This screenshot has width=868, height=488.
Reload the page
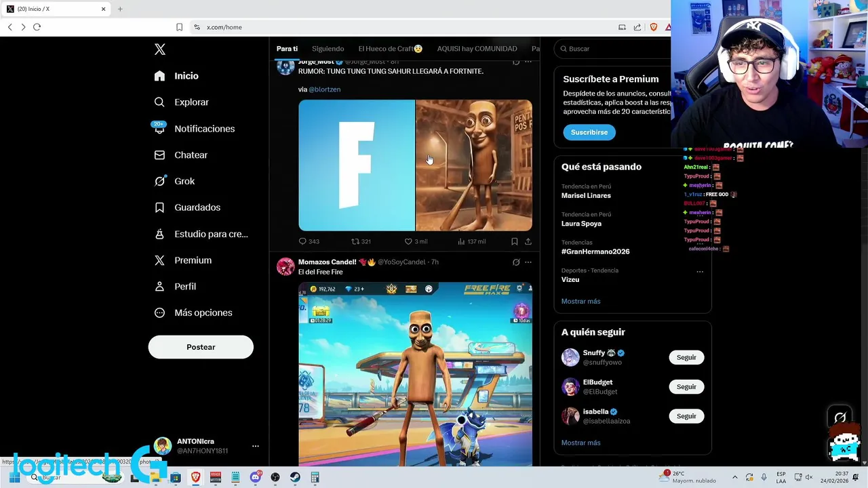click(37, 27)
